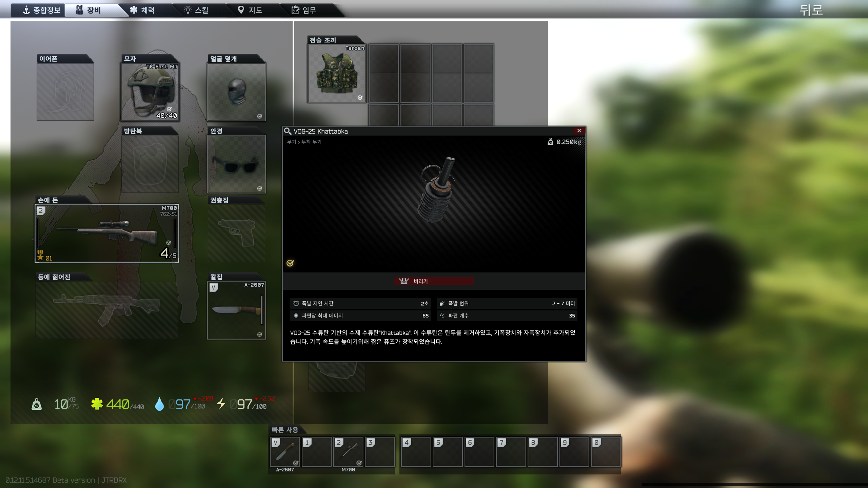868x488 pixels.
Task: Open the 체력 (Health) tab
Action: [142, 10]
